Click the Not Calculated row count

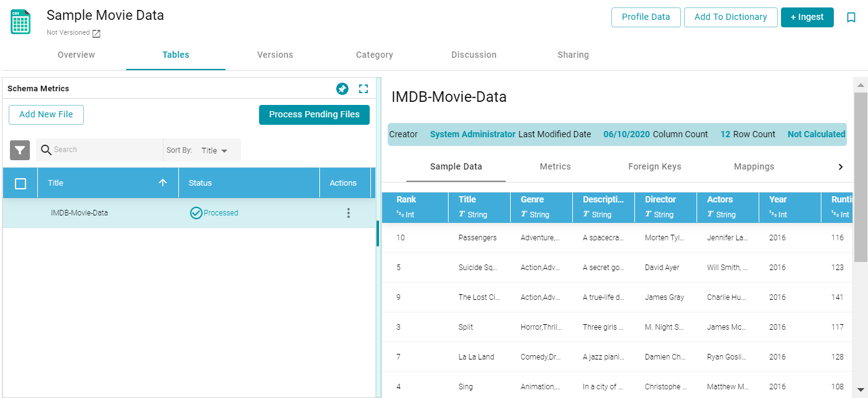coord(816,134)
